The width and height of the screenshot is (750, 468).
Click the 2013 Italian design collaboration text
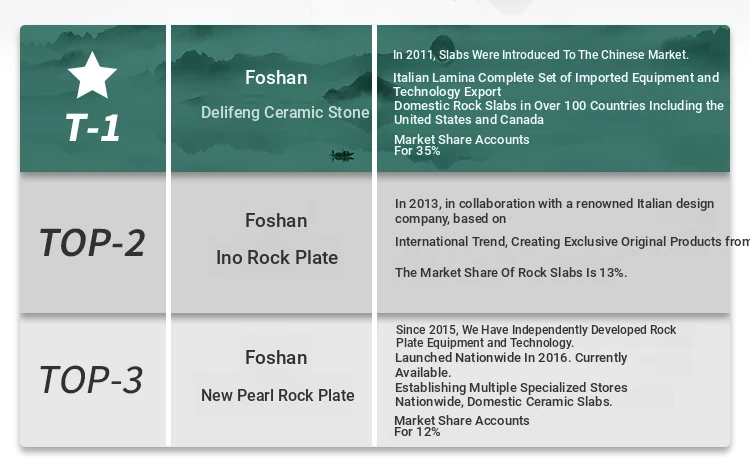554,210
